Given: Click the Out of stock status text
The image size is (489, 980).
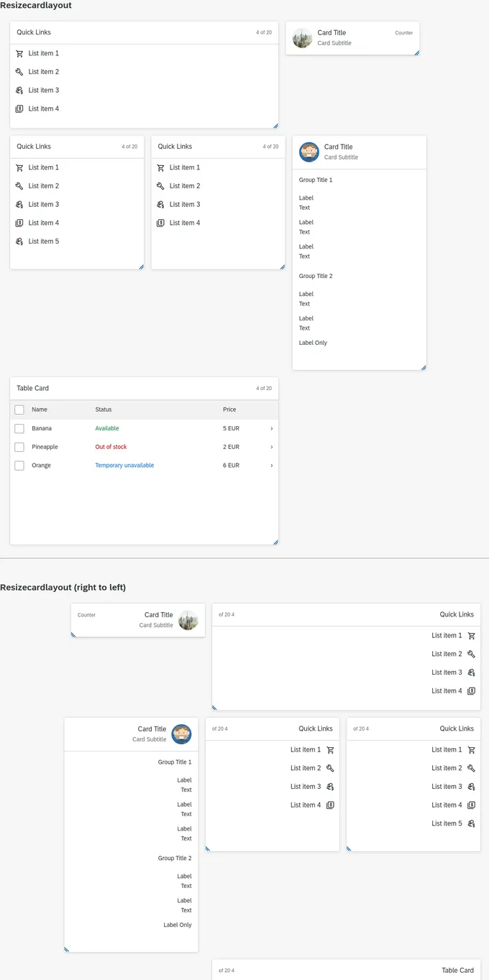Looking at the screenshot, I should tap(111, 447).
